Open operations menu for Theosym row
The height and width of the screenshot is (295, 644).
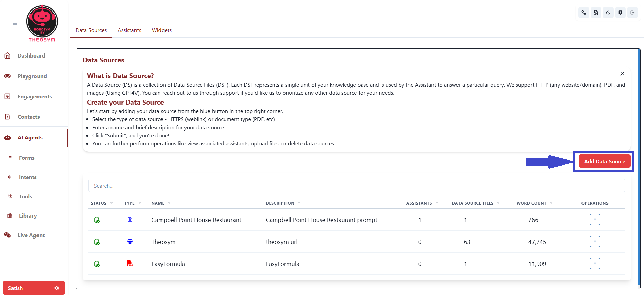[x=595, y=242]
